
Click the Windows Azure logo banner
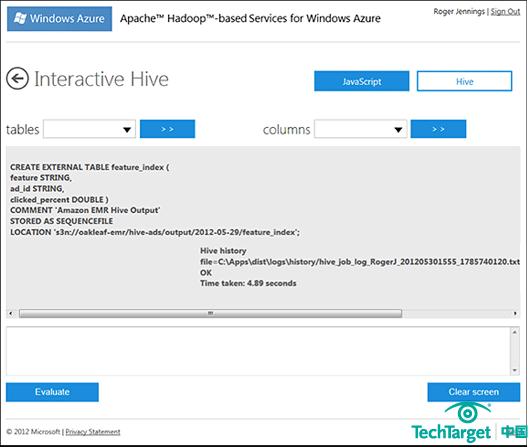pos(59,19)
